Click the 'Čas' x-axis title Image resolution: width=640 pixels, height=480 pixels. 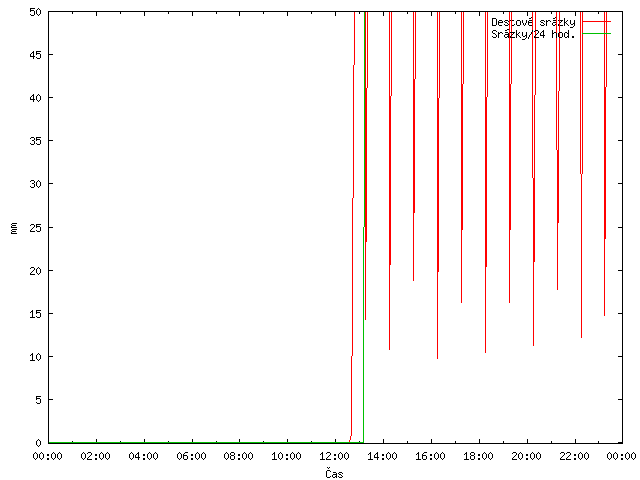[x=334, y=473]
